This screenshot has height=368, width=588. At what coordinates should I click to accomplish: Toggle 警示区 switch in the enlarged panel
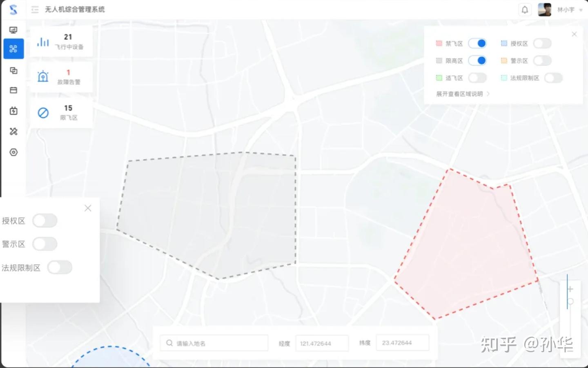[x=45, y=244]
